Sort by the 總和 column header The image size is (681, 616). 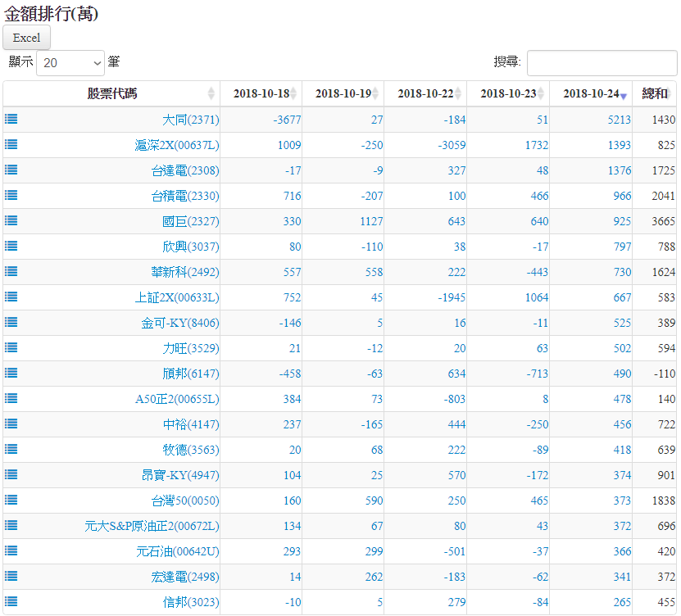(654, 93)
